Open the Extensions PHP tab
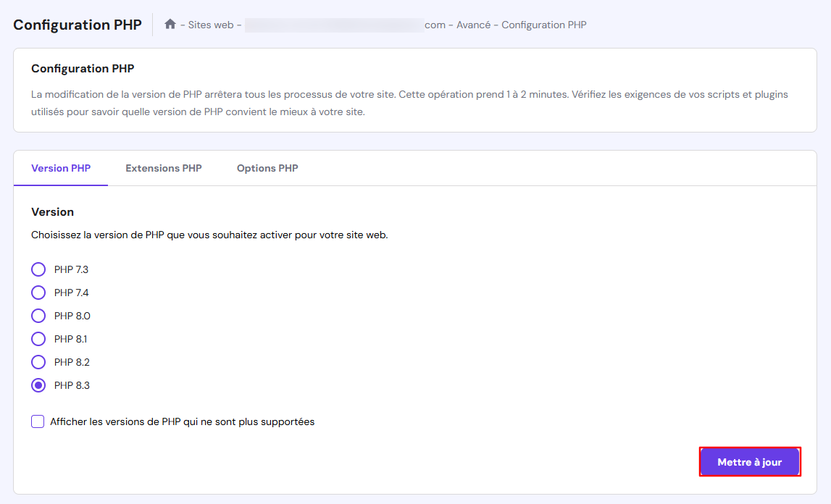This screenshot has width=831, height=504. [x=163, y=168]
